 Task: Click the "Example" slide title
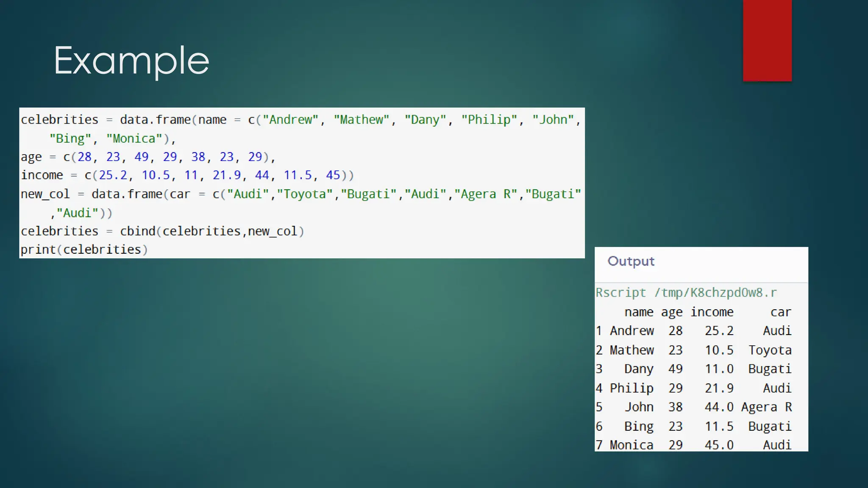131,61
